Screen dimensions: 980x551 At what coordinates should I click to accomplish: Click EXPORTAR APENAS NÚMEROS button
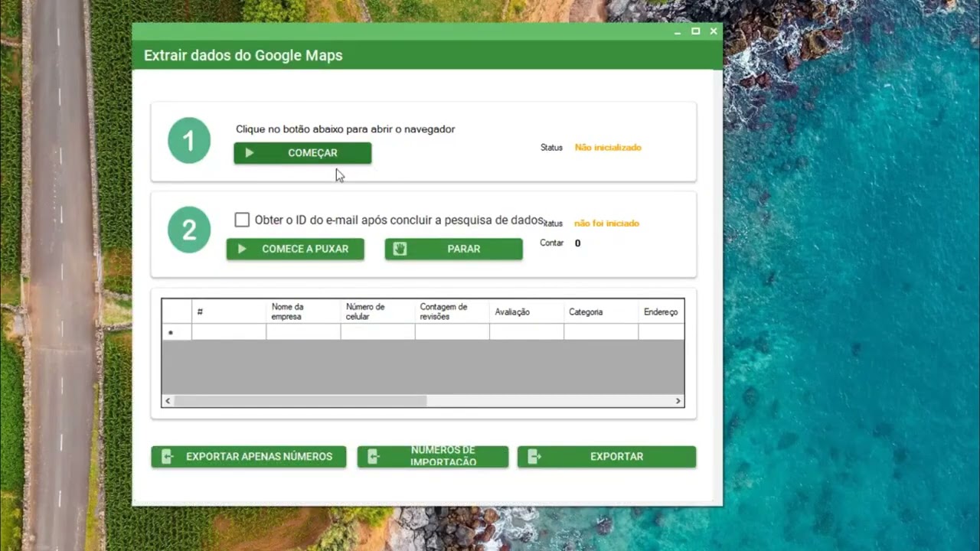pyautogui.click(x=249, y=457)
